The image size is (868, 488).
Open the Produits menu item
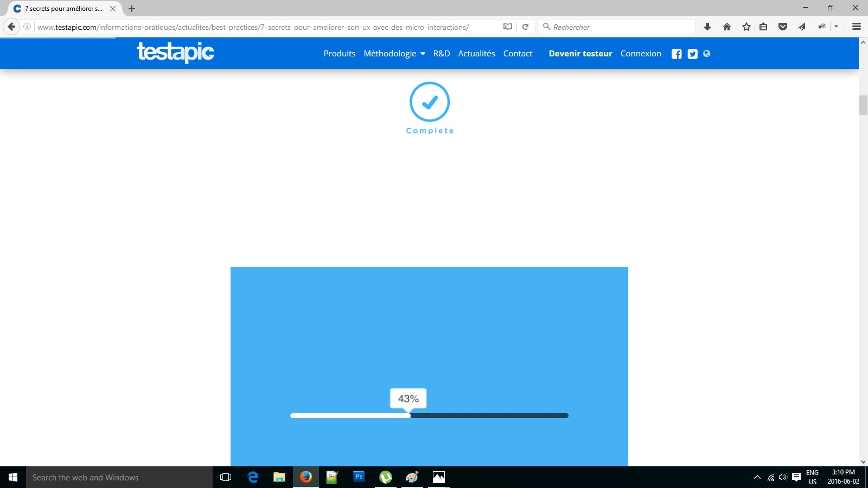point(340,54)
